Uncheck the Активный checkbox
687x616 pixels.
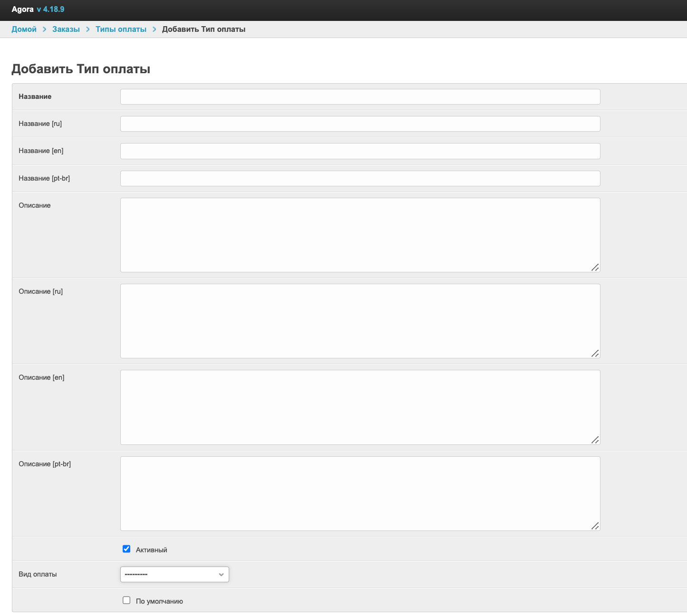click(126, 549)
